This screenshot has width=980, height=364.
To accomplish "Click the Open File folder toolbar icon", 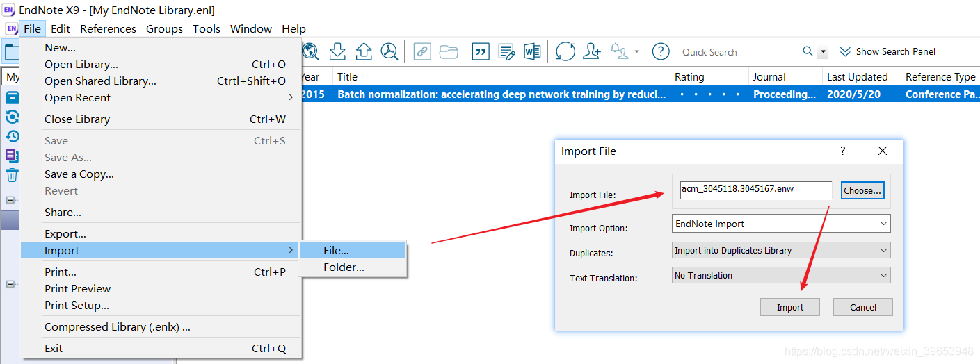I will pyautogui.click(x=449, y=51).
